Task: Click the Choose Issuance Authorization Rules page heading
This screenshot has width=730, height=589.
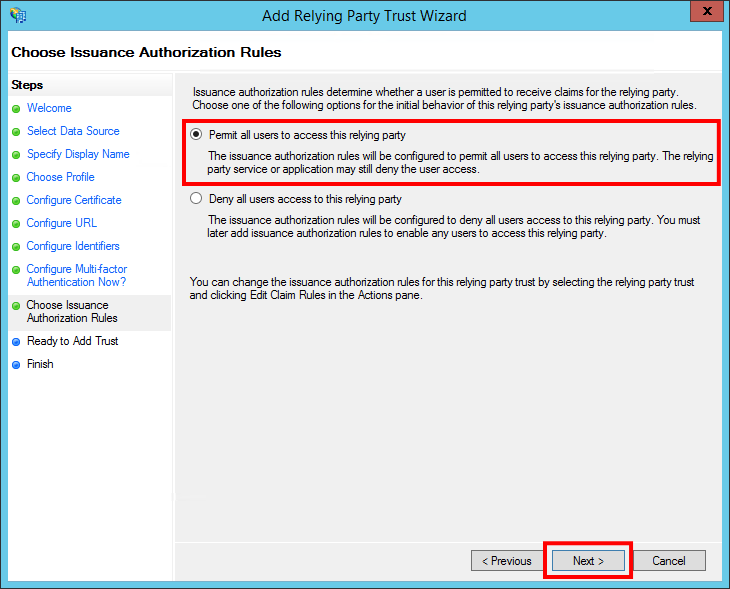Action: click(x=146, y=52)
